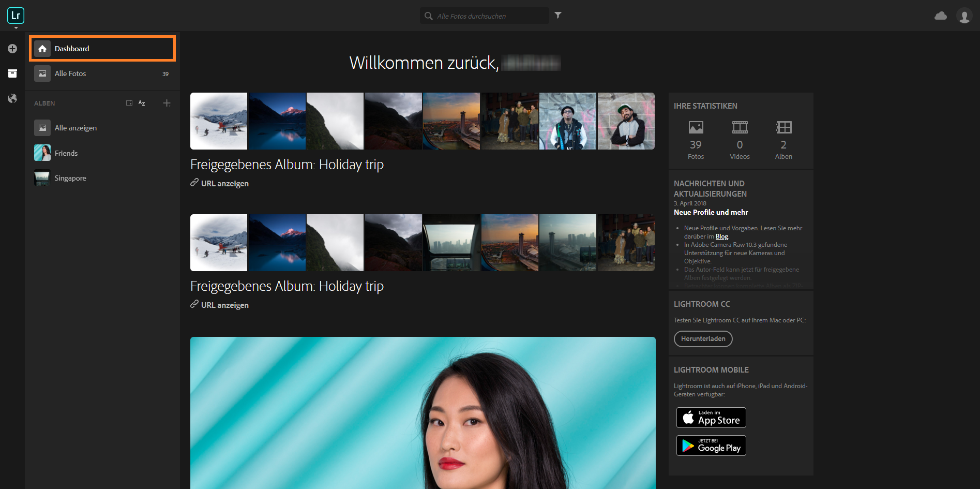980x489 pixels.
Task: Click second 'Freigegebenes Album: Holiday trip' title
Action: [287, 286]
